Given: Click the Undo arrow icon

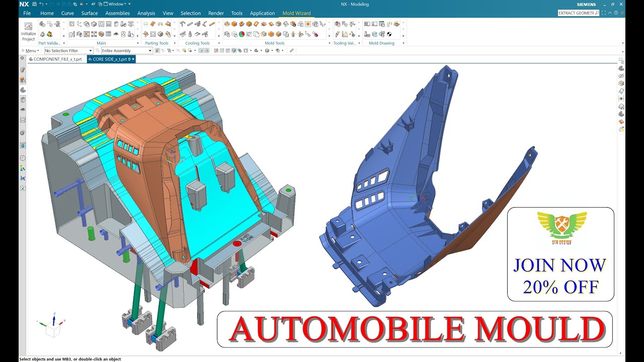Looking at the screenshot, I should tap(41, 4).
